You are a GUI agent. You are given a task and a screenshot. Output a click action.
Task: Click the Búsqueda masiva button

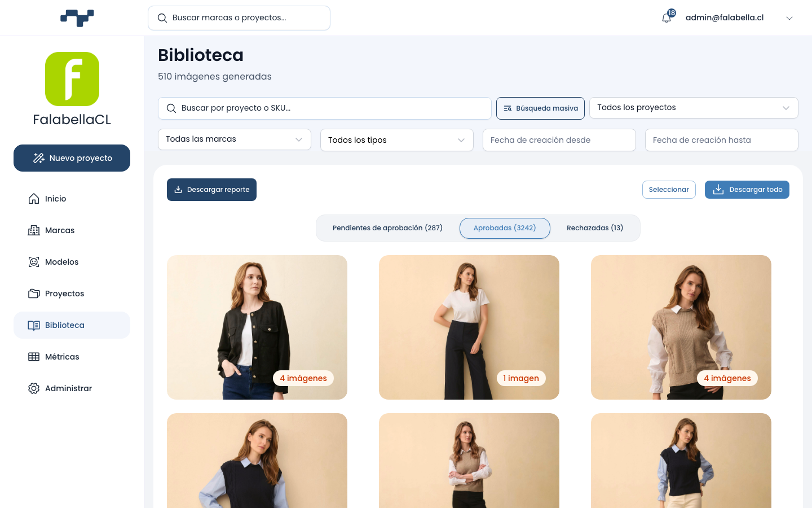click(x=540, y=108)
